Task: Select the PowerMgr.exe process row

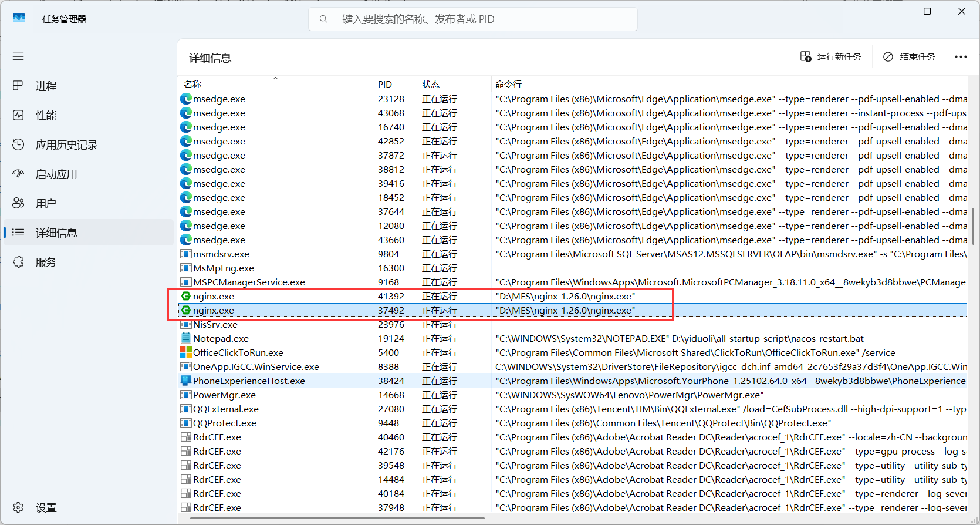Action: pyautogui.click(x=572, y=395)
